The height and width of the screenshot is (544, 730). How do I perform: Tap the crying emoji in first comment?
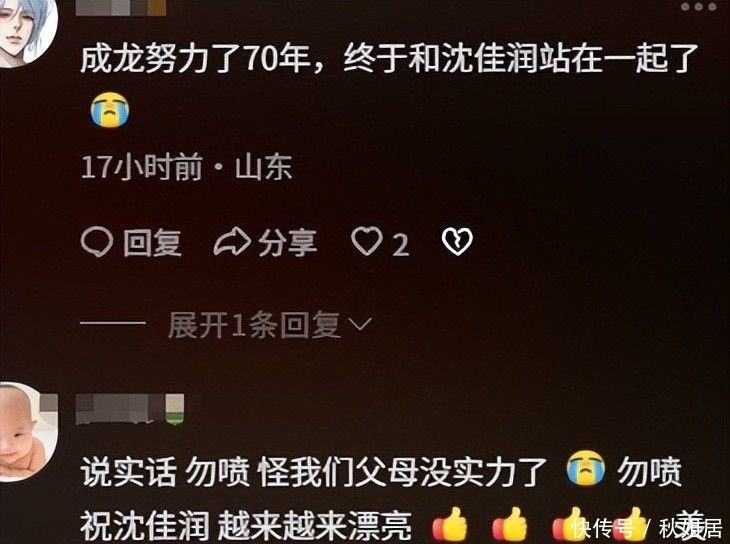[110, 109]
